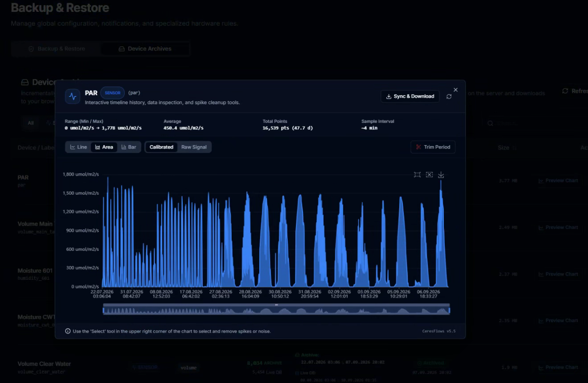588x383 pixels.
Task: Click the CeresFlows v5.5 version label
Action: 439,331
